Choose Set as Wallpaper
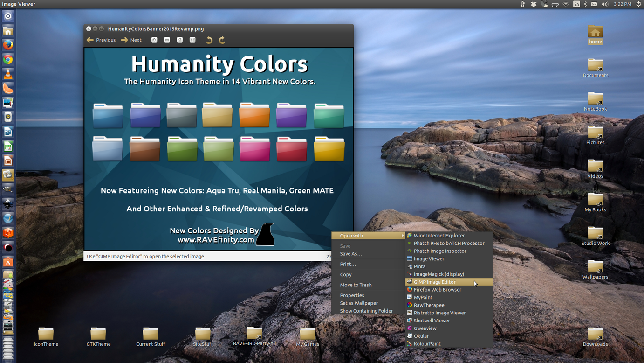The height and width of the screenshot is (363, 644). click(x=359, y=303)
